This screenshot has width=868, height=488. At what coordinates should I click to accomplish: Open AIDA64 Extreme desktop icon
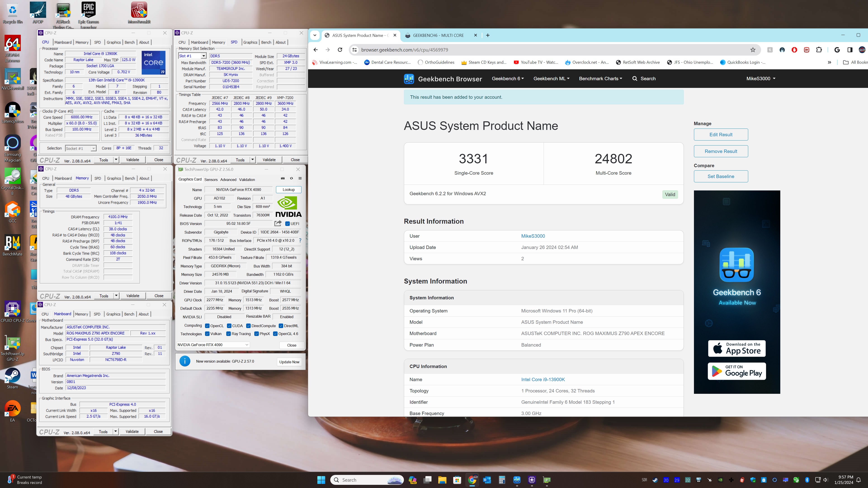point(12,49)
